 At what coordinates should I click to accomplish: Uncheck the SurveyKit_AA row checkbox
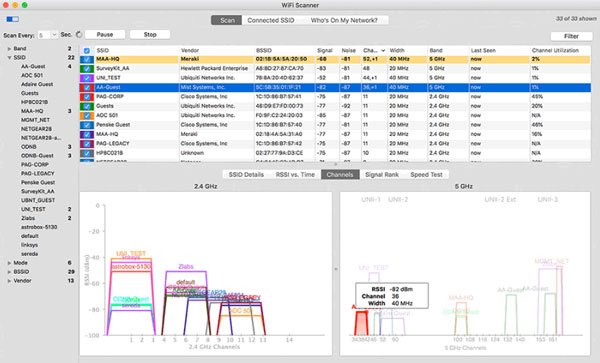87,69
